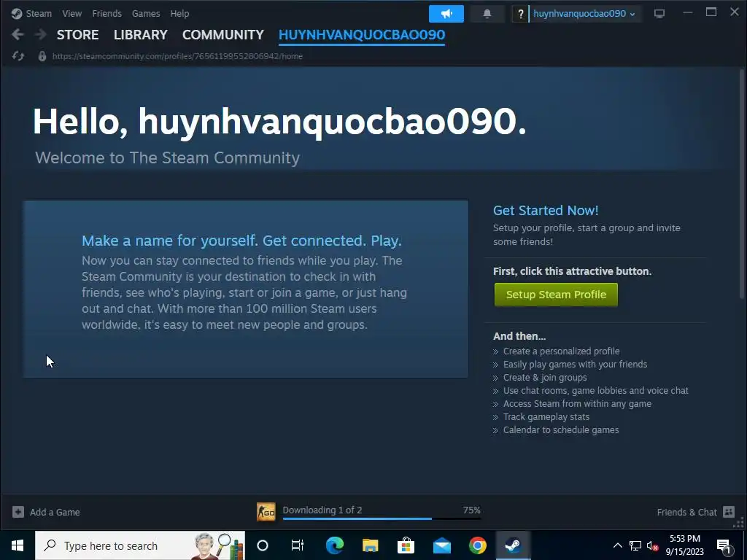The width and height of the screenshot is (747, 560).
Task: Click the 75% download percentage
Action: (x=471, y=510)
